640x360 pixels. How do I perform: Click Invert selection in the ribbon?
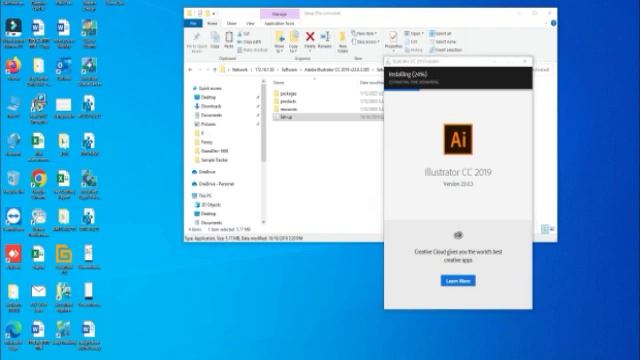point(445,50)
